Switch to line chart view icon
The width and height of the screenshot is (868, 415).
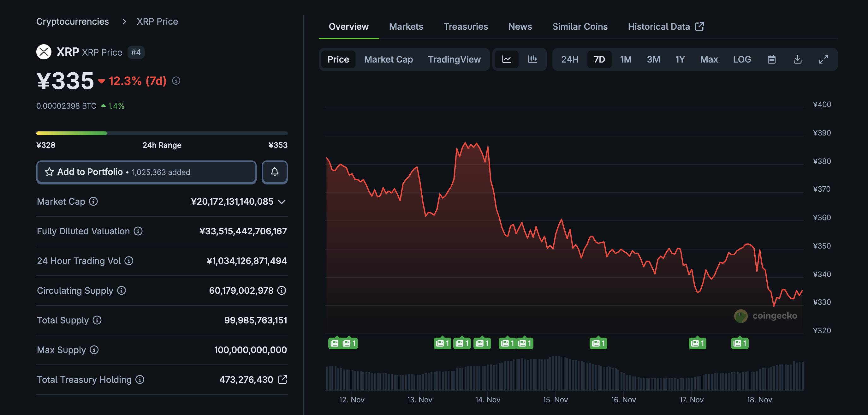[x=507, y=59]
